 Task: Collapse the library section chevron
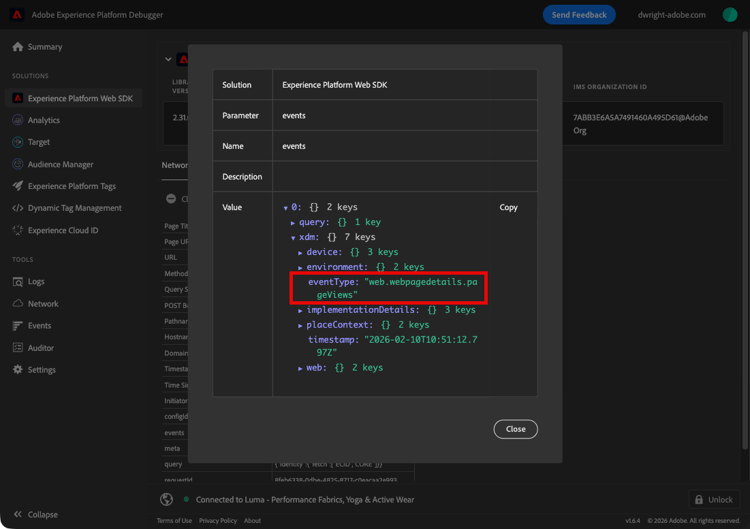click(x=168, y=59)
